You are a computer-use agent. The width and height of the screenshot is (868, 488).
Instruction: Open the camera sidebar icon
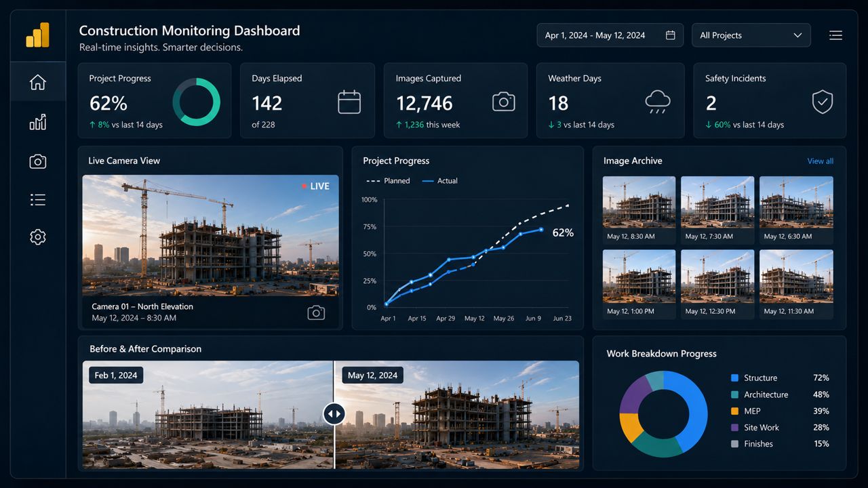pos(38,161)
